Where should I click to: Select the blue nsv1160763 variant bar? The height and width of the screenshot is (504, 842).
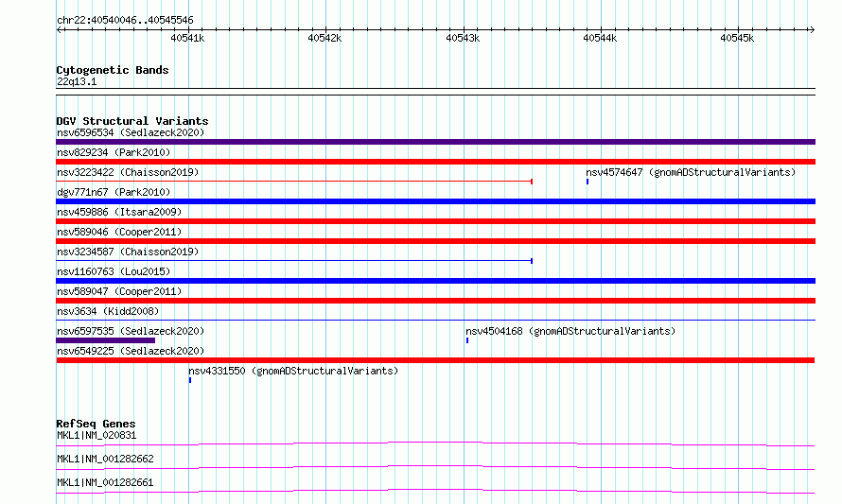[x=435, y=281]
